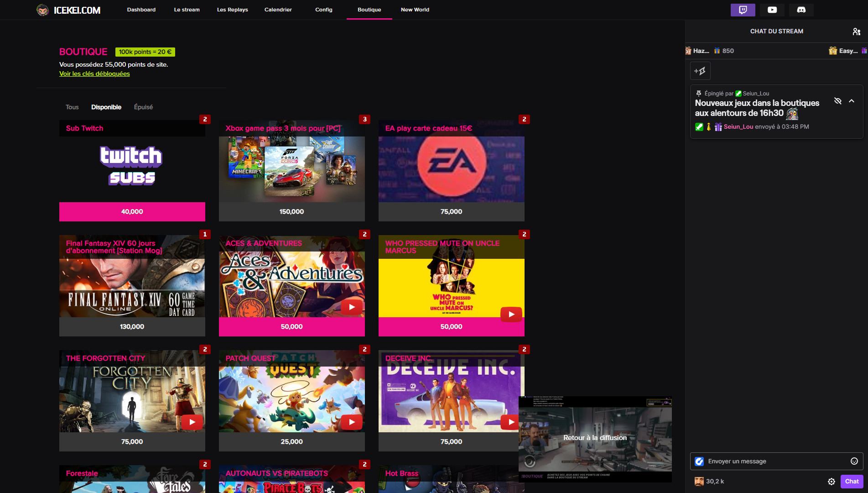Click the Icekei avatar logo
868x493 pixels.
[x=42, y=10]
